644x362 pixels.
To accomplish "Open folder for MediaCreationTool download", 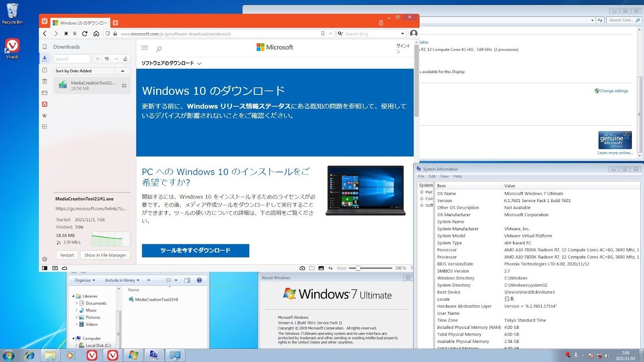I will 124,85.
